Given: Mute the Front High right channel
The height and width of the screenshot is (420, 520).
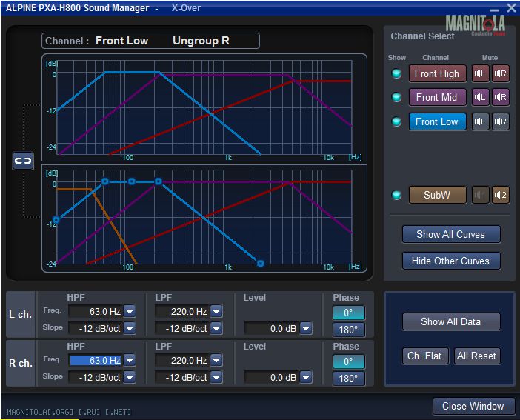Looking at the screenshot, I should pos(501,73).
